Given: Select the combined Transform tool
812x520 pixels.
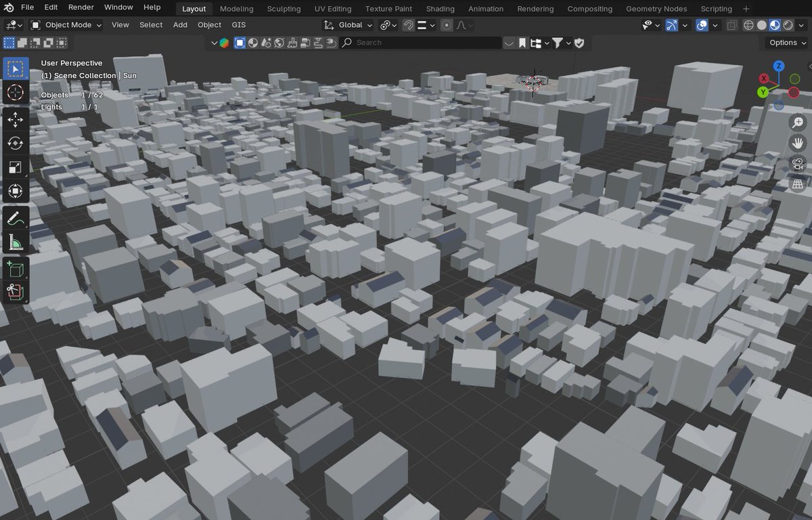Looking at the screenshot, I should [x=16, y=191].
